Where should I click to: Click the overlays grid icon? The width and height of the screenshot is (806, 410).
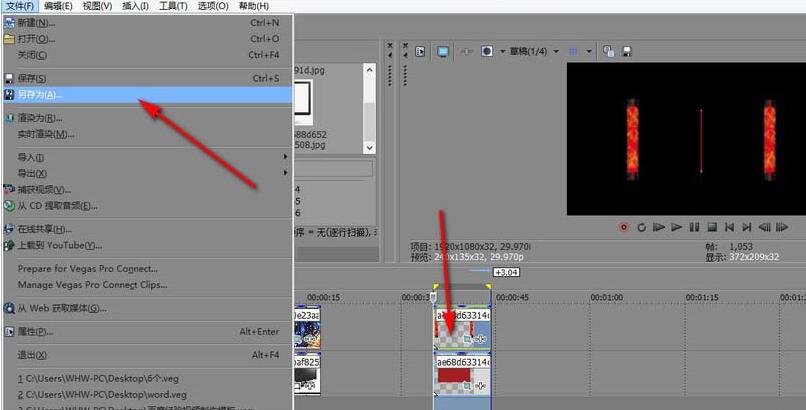tap(573, 51)
